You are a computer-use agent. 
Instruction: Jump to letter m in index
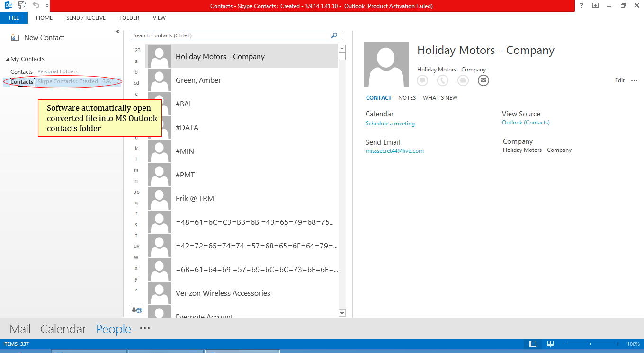point(136,170)
